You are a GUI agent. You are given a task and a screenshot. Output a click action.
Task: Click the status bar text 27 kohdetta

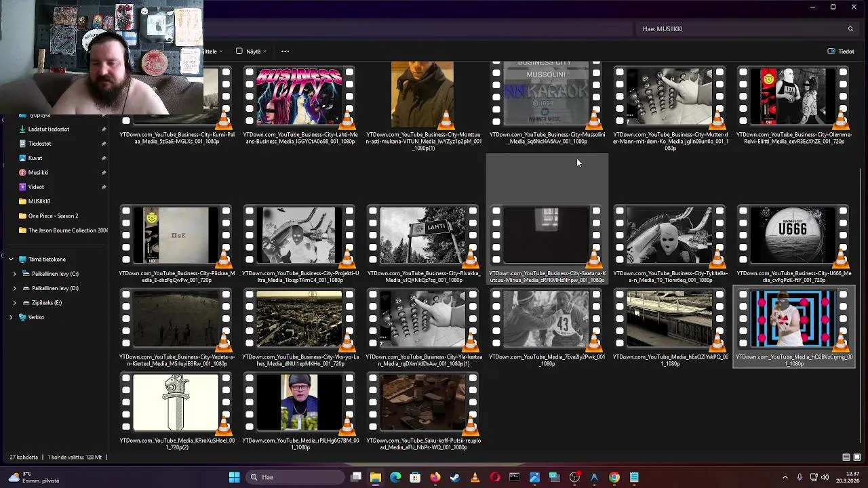(23, 457)
